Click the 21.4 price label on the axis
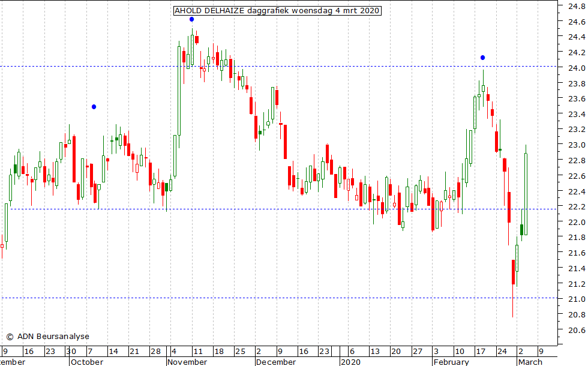This screenshot has width=588, height=366. 577,269
